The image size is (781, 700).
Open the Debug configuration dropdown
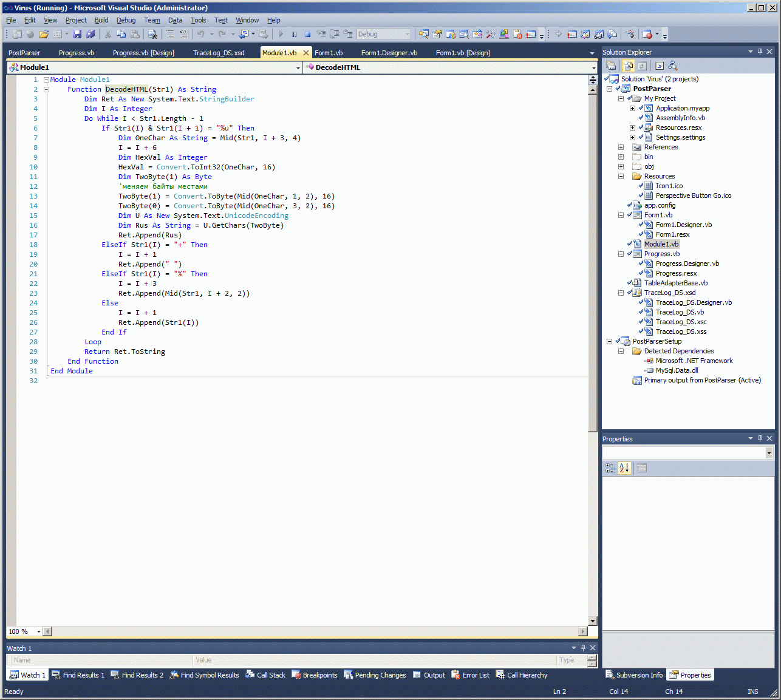click(384, 35)
